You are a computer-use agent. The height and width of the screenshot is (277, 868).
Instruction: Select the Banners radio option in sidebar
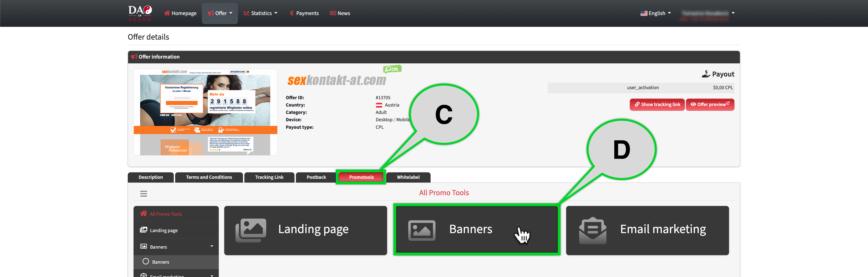coord(146,261)
